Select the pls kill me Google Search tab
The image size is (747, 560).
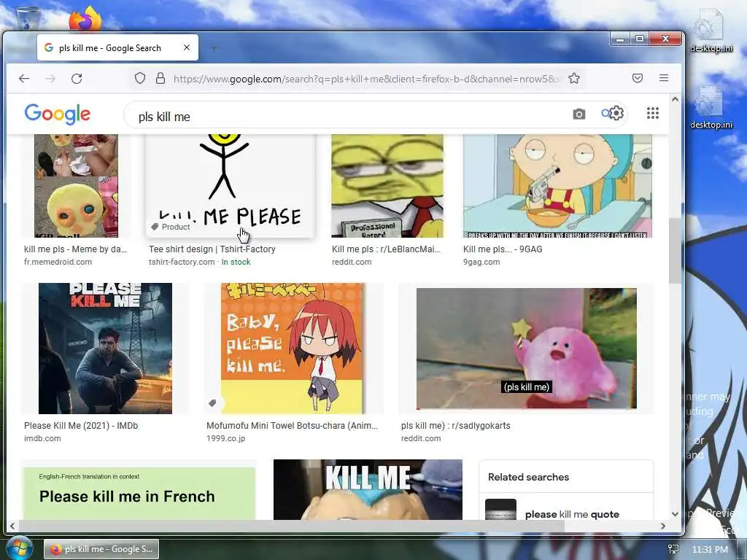pos(117,47)
